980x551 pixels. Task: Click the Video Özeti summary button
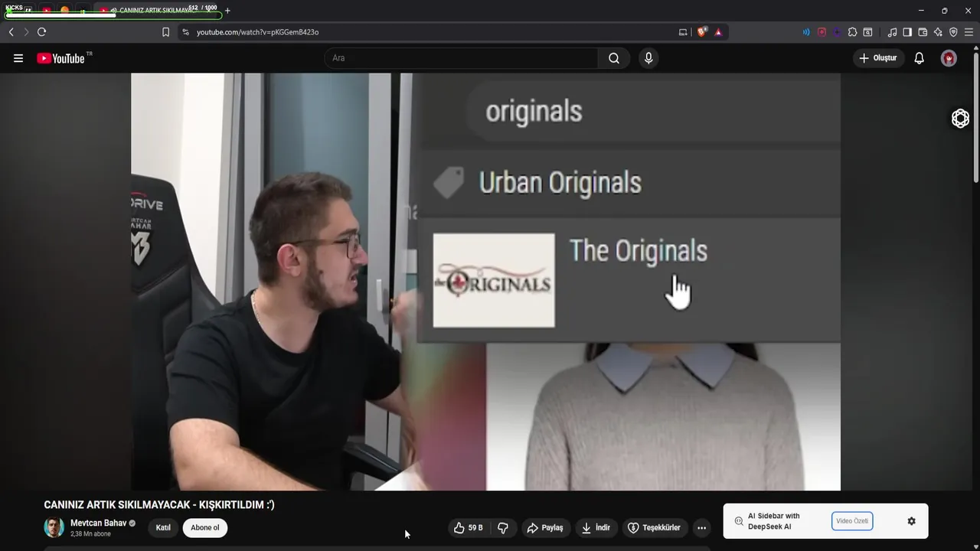pyautogui.click(x=852, y=521)
